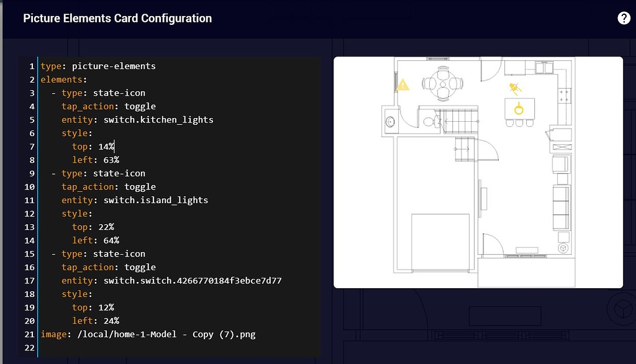Screen dimensions: 636x364
Task: Click the image: /local/home-1-Model path line
Action: coord(148,334)
